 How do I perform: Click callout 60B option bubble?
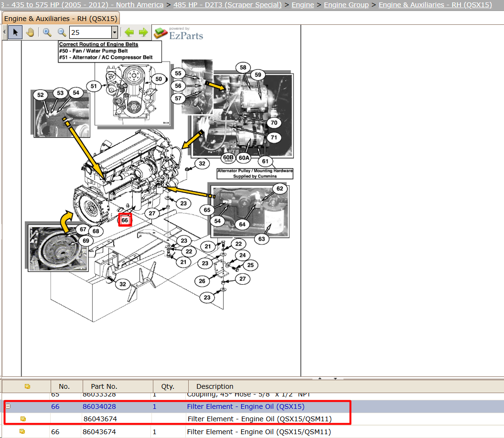(x=228, y=158)
